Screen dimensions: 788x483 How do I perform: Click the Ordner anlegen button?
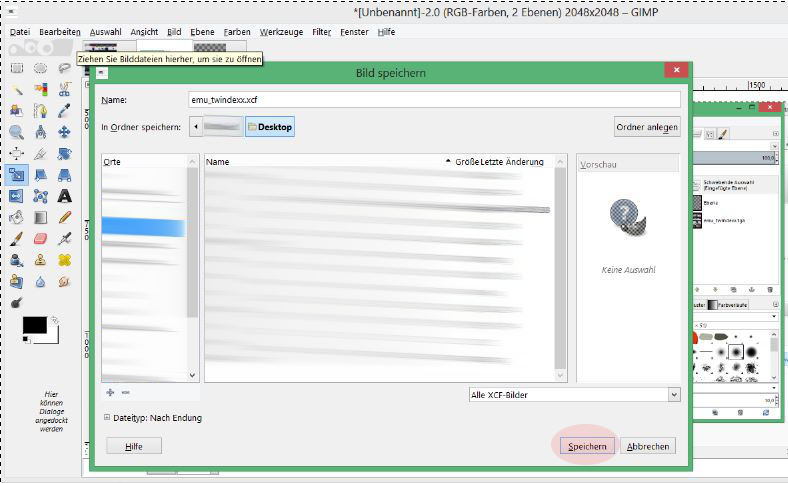click(x=647, y=127)
